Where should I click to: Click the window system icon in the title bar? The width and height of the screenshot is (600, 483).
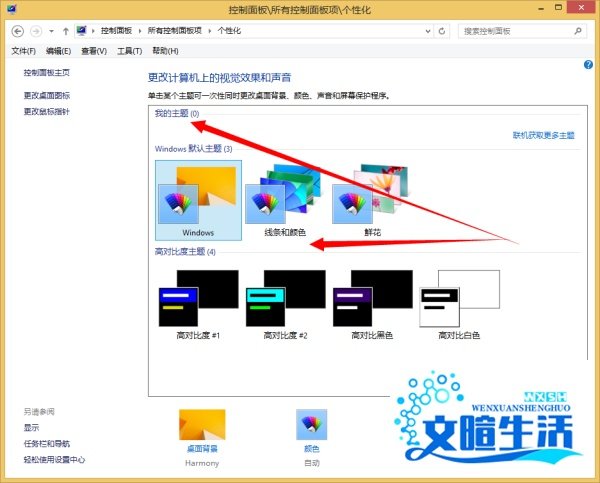[x=12, y=9]
